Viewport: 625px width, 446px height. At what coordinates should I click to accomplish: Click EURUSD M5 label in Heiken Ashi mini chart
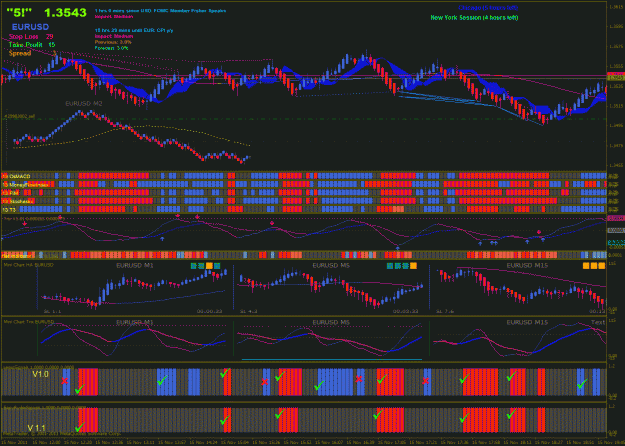tap(331, 265)
